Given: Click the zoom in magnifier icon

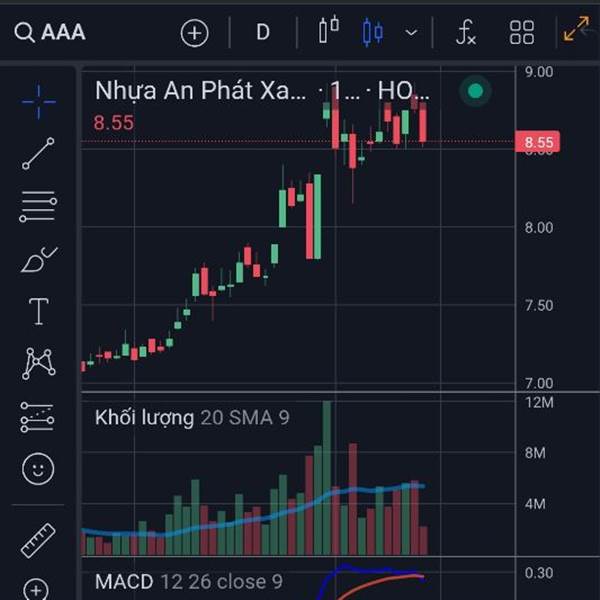Looking at the screenshot, I should tap(36, 589).
